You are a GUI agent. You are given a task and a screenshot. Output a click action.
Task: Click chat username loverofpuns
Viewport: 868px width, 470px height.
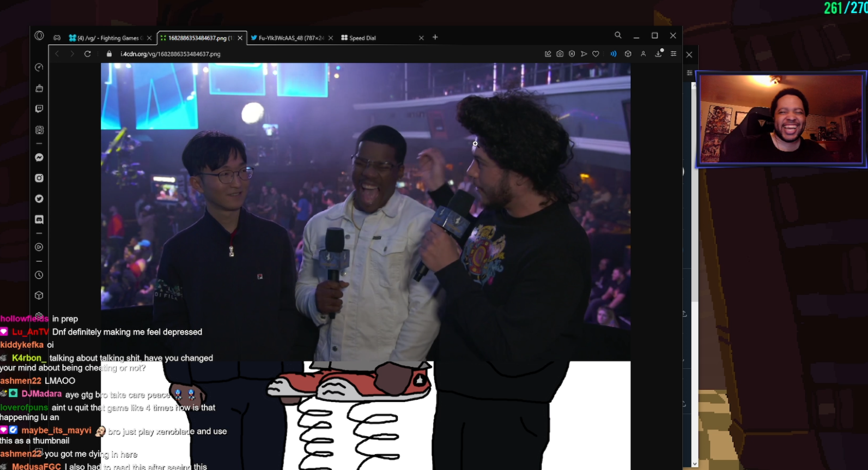point(24,407)
